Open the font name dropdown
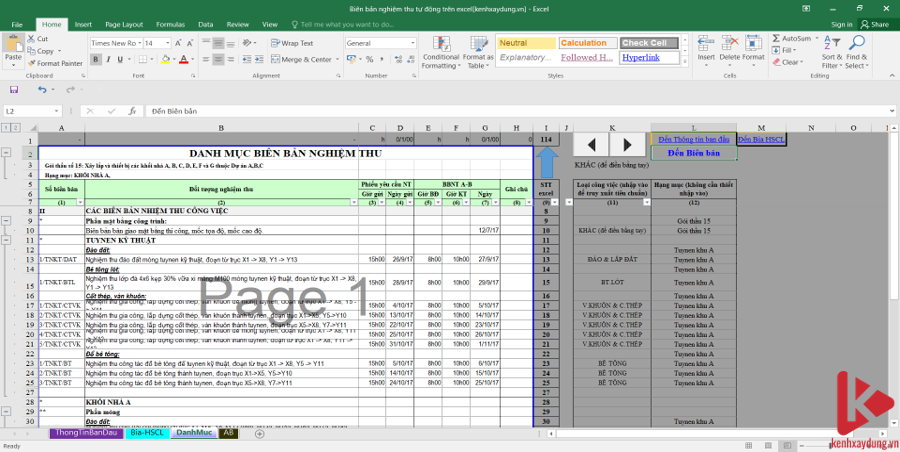Viewport: 900px width, 452px height. point(138,44)
